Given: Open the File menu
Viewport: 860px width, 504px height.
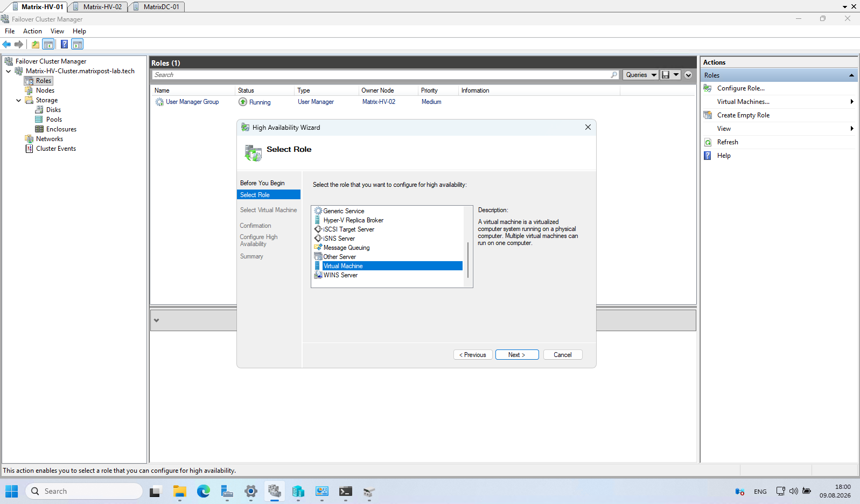Looking at the screenshot, I should tap(10, 31).
